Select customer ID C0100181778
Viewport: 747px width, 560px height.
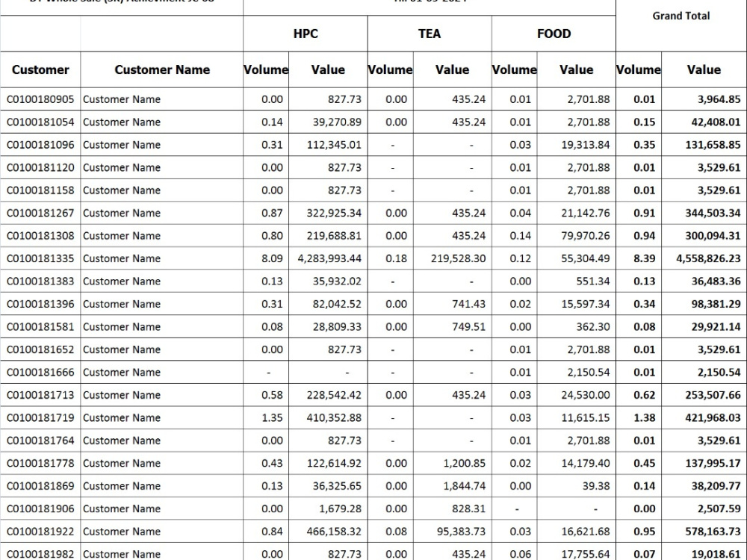(x=40, y=464)
